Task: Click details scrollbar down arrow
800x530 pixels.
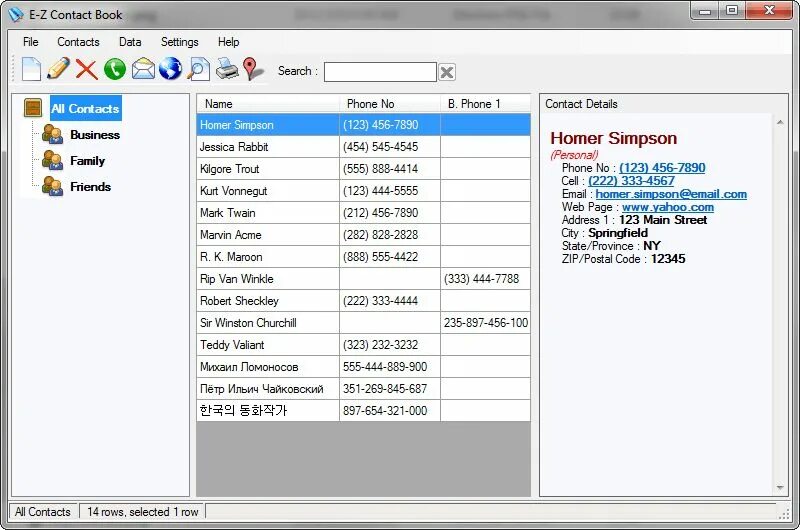Action: [x=780, y=487]
